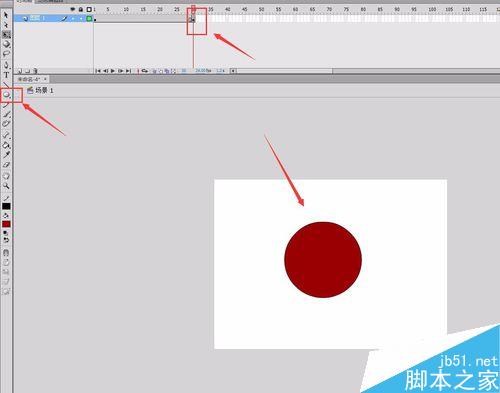Toggle lock dot of 图层 1
The width and height of the screenshot is (500, 393).
(81, 19)
